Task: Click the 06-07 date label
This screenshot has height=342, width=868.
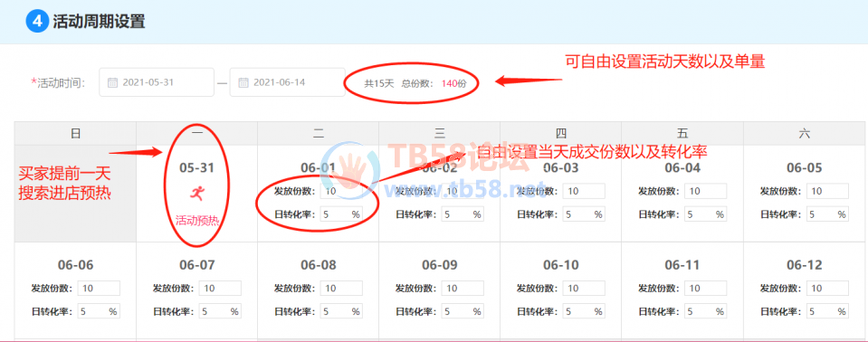Action: pyautogui.click(x=196, y=265)
